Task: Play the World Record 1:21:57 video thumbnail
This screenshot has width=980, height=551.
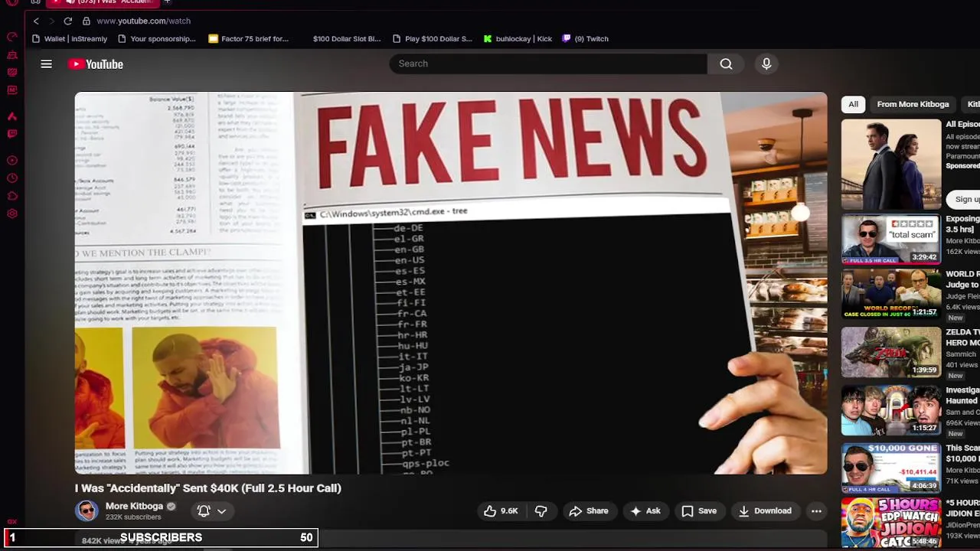Action: click(891, 294)
